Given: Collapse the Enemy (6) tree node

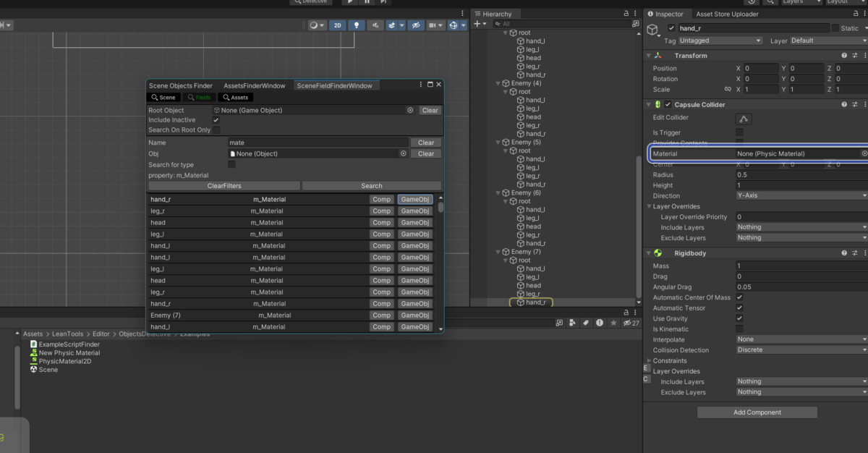Looking at the screenshot, I should coord(496,193).
